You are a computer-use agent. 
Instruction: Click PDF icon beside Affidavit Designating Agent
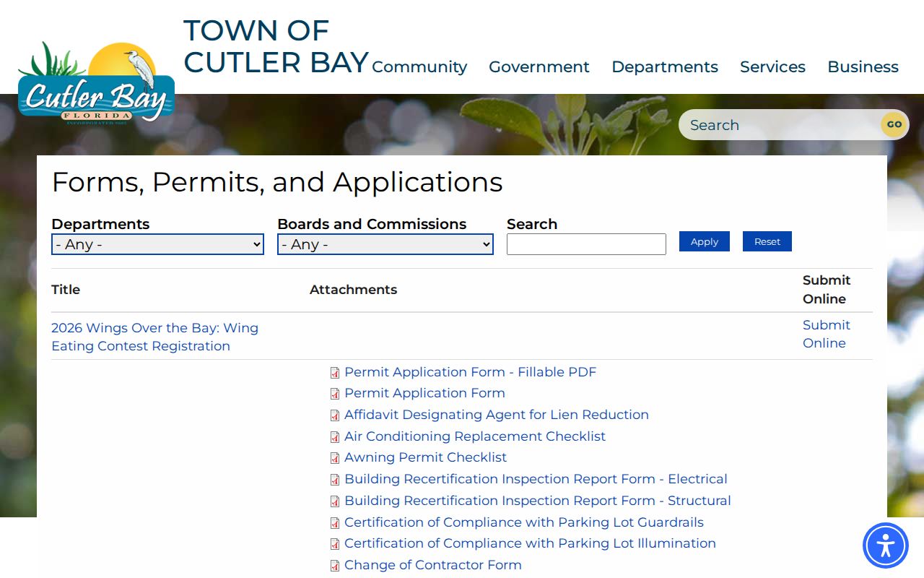click(335, 415)
